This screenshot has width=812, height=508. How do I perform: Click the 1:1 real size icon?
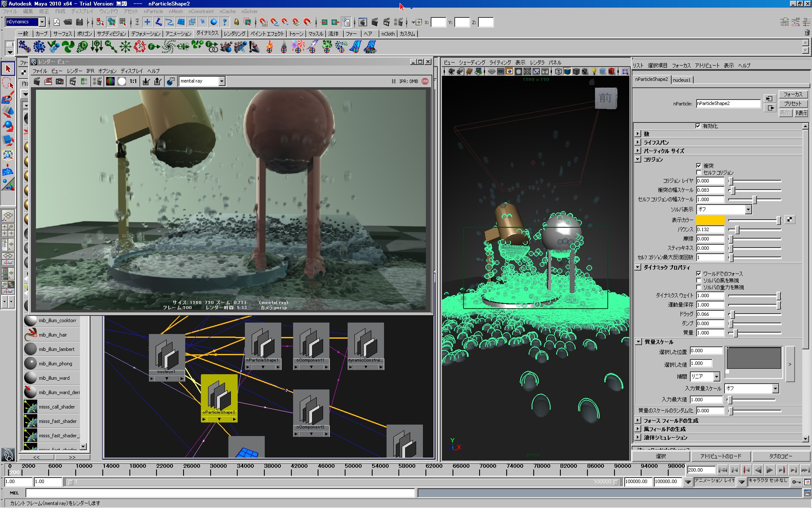tap(133, 81)
